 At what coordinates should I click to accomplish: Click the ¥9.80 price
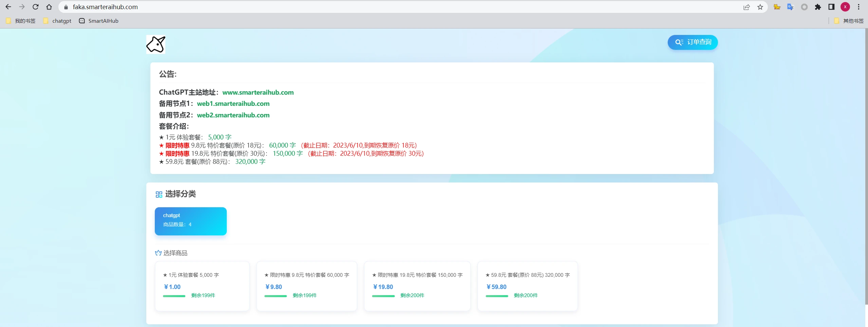(274, 287)
